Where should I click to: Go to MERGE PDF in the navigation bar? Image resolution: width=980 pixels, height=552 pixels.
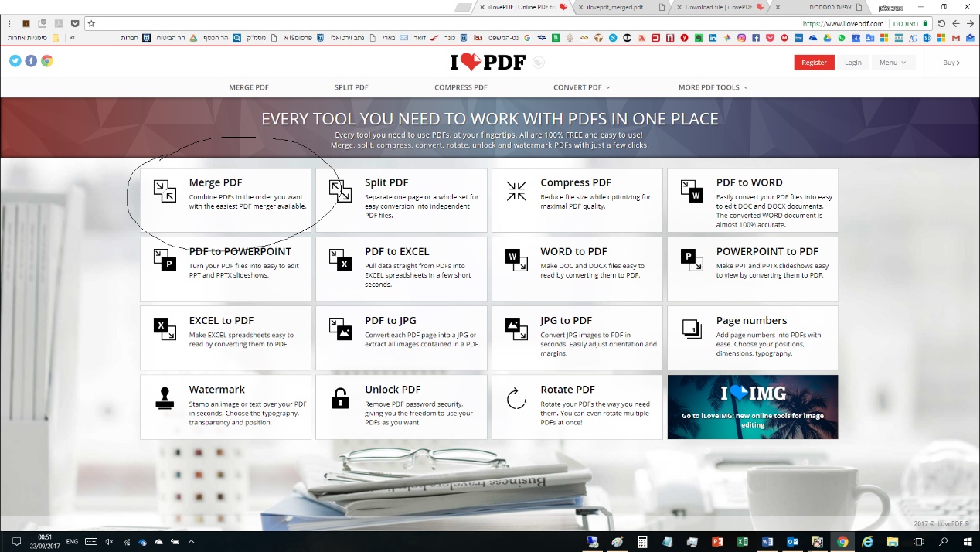click(249, 87)
